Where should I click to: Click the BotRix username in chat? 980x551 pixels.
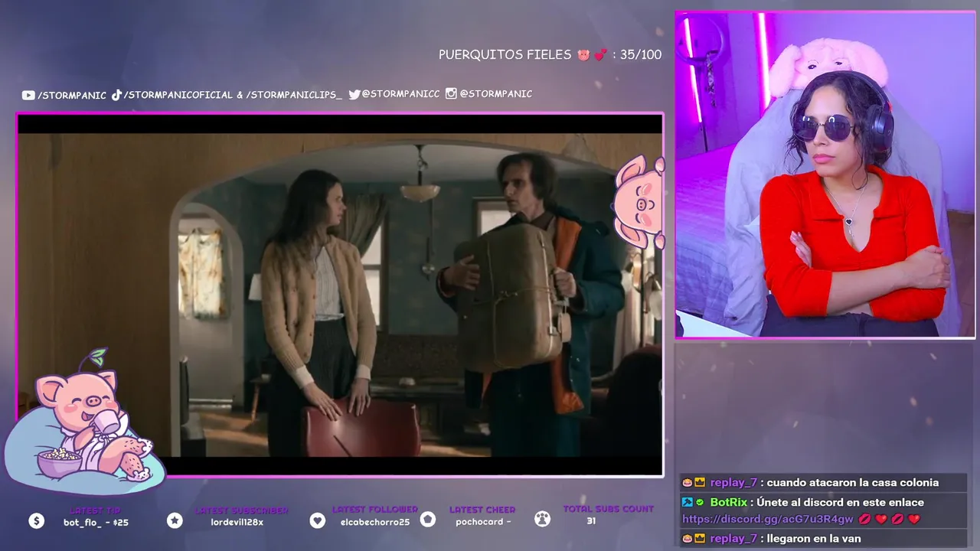[x=728, y=502]
